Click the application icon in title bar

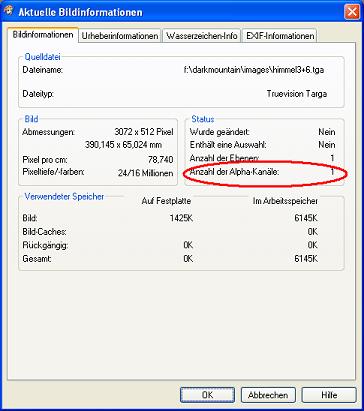9,12
